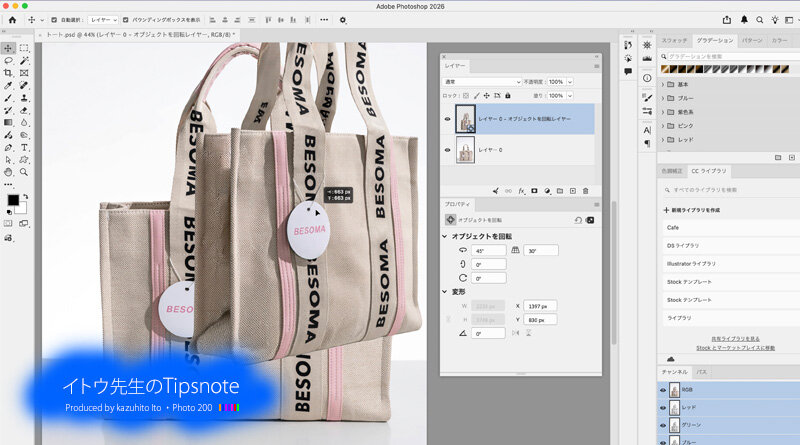Switch to the チャンネル tab
Image resolution: width=800 pixels, height=445 pixels.
(x=674, y=372)
